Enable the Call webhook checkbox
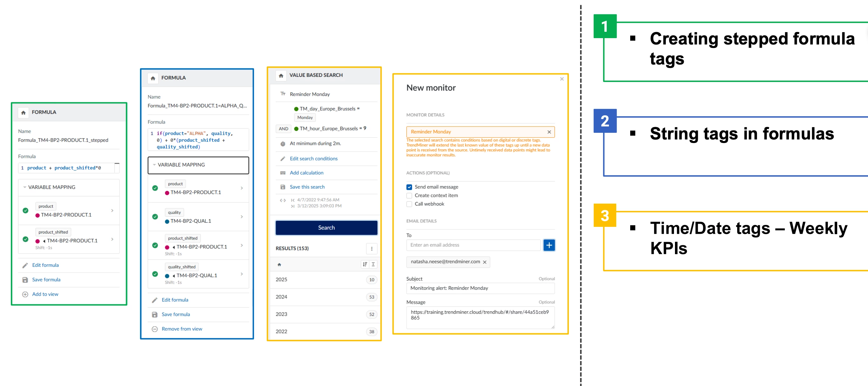This screenshot has width=868, height=386. click(x=409, y=204)
